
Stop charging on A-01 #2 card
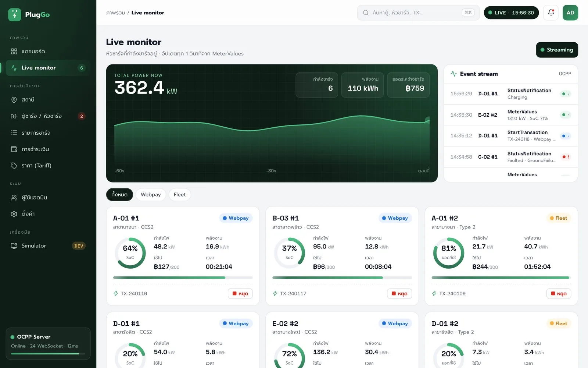click(559, 294)
